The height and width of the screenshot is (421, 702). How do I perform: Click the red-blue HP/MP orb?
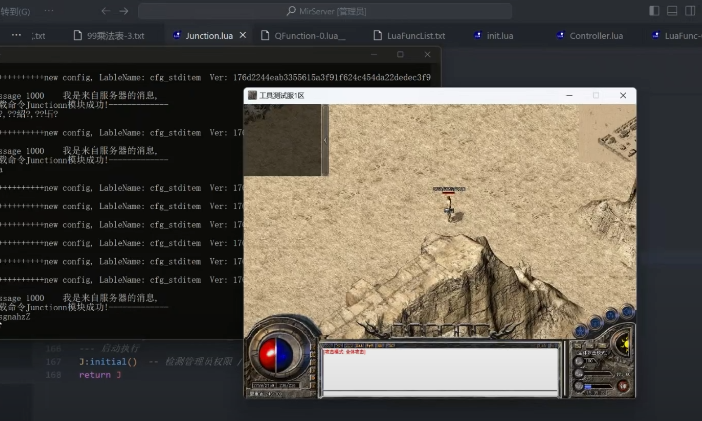coord(274,354)
